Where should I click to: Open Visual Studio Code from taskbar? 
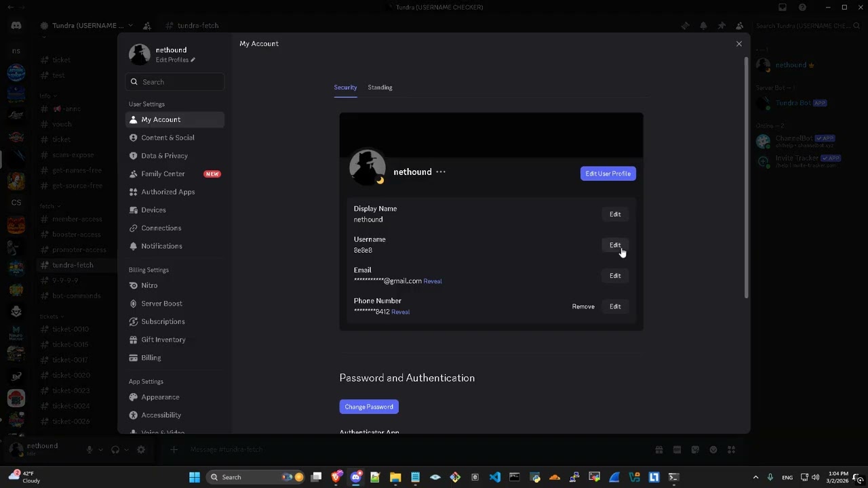click(x=494, y=477)
